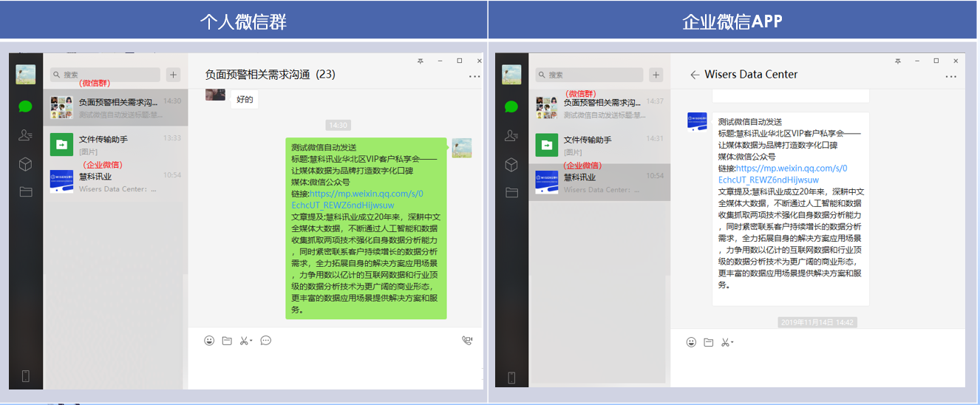Pin left WeChat window using pin icon
Viewport: 980px width, 405px height.
[x=421, y=61]
